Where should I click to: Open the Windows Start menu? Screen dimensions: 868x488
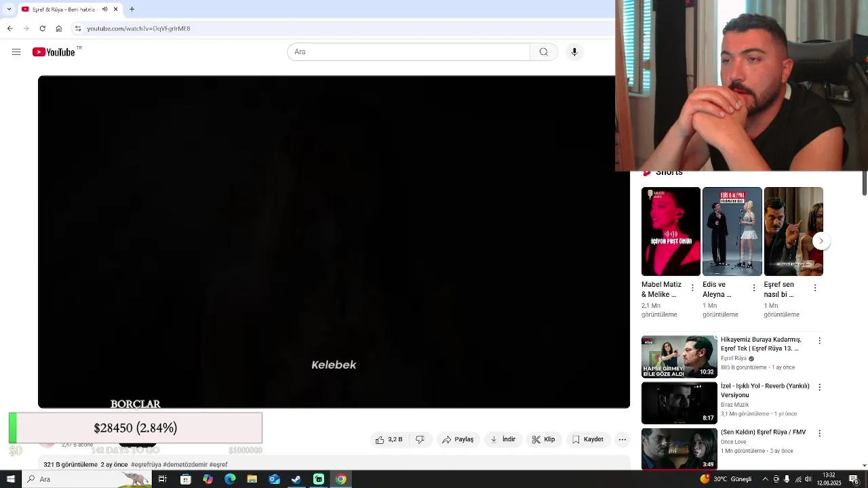click(9, 479)
